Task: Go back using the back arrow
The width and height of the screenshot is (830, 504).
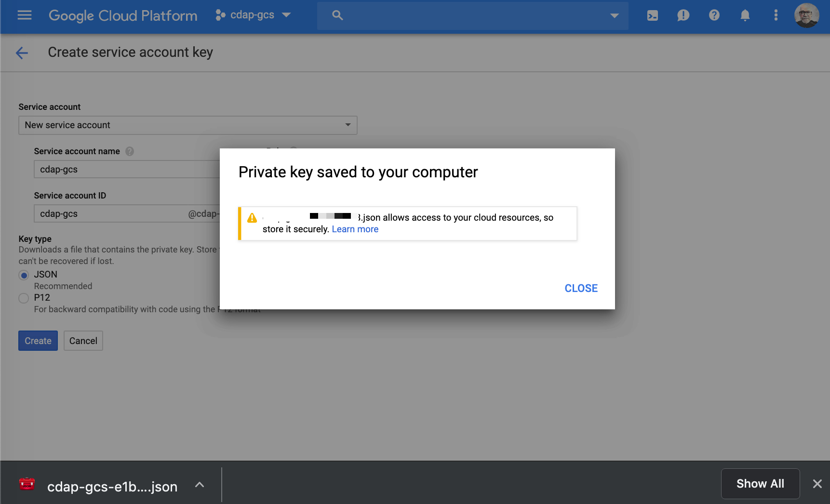Action: 22,53
